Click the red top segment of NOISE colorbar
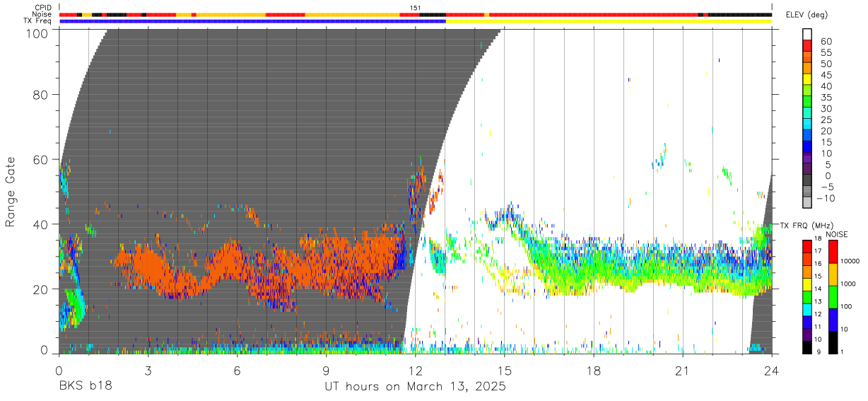868x401 pixels. (833, 251)
